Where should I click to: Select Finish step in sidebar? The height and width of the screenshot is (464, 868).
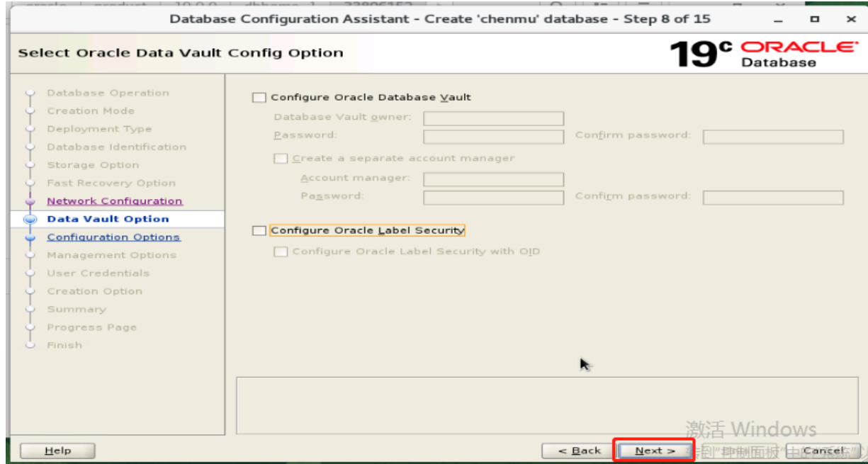tap(64, 345)
